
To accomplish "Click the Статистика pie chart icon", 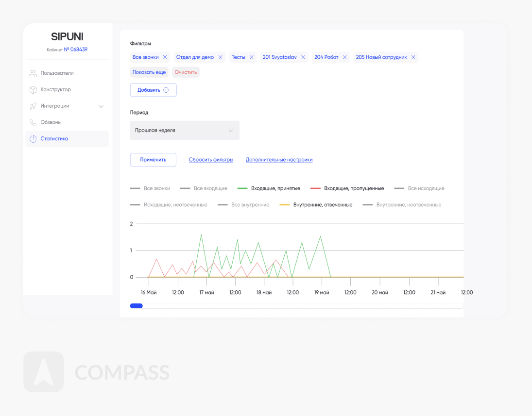I will (x=33, y=139).
